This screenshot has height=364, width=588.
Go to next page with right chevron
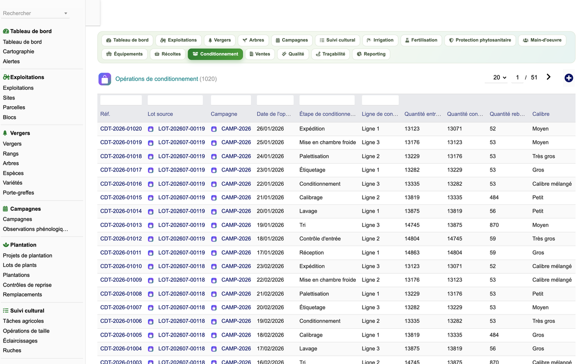click(548, 77)
